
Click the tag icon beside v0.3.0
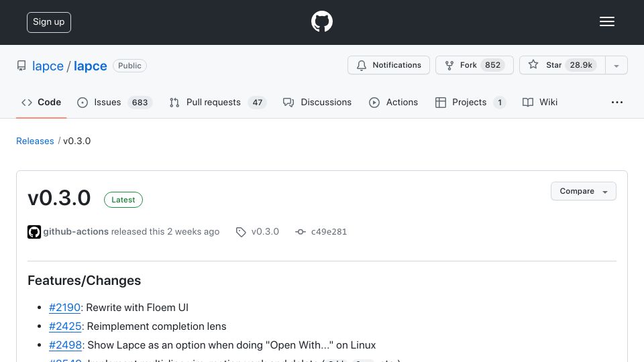coord(241,232)
